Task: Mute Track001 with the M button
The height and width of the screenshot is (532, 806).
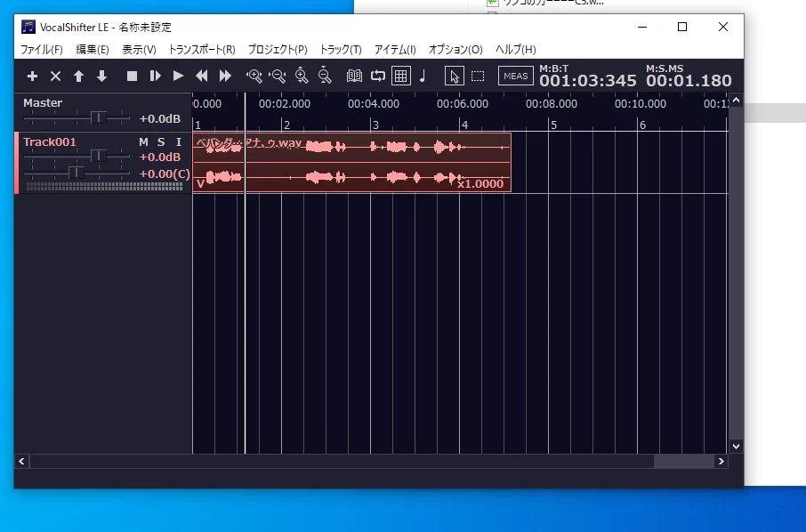Action: (x=143, y=141)
